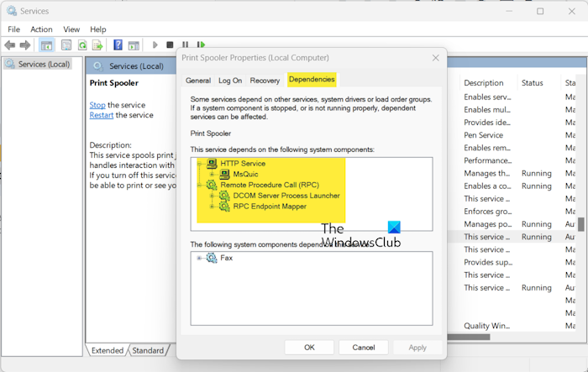Switch to Standard view tab

(148, 350)
